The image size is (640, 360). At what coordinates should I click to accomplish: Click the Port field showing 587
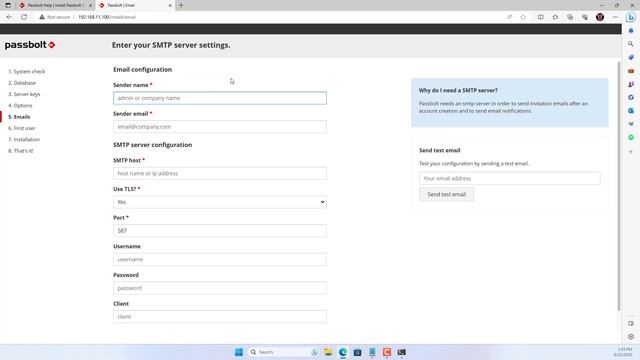pos(220,231)
